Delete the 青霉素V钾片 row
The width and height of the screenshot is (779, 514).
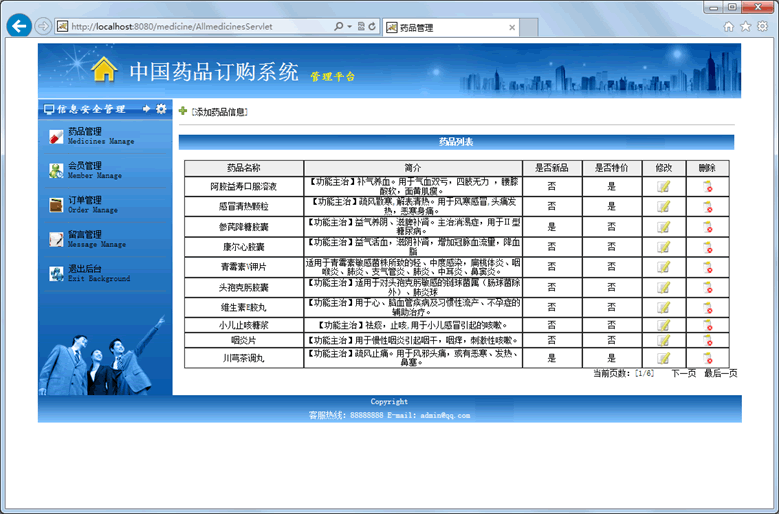(707, 267)
